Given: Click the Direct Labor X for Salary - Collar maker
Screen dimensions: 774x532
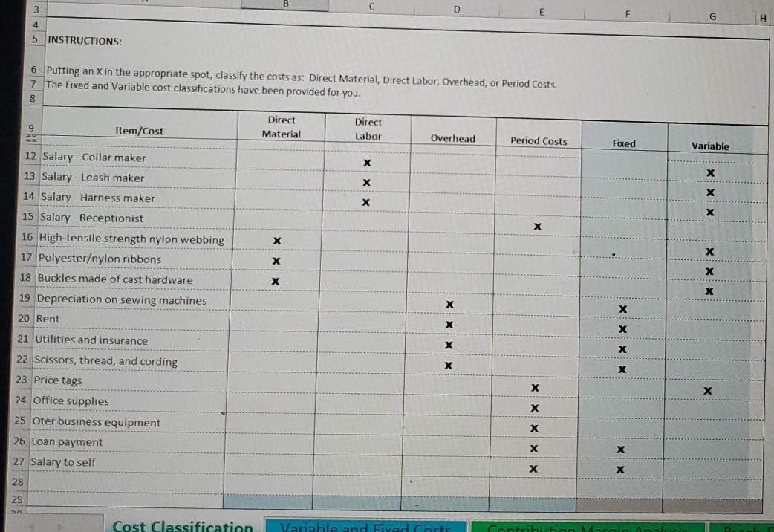Looking at the screenshot, I should [366, 162].
